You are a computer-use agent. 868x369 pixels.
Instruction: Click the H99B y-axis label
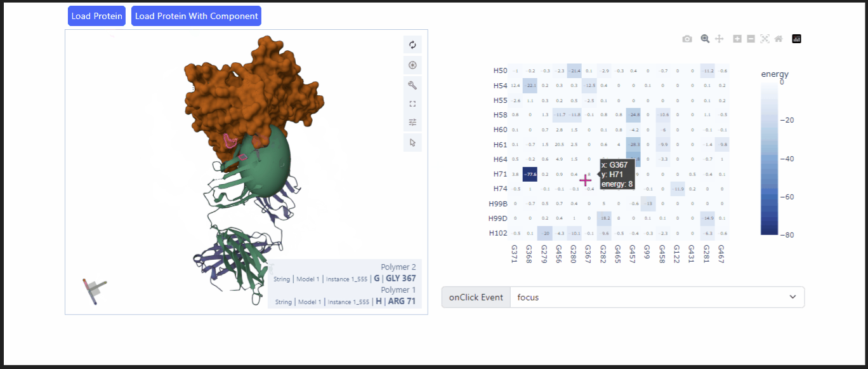click(x=498, y=204)
